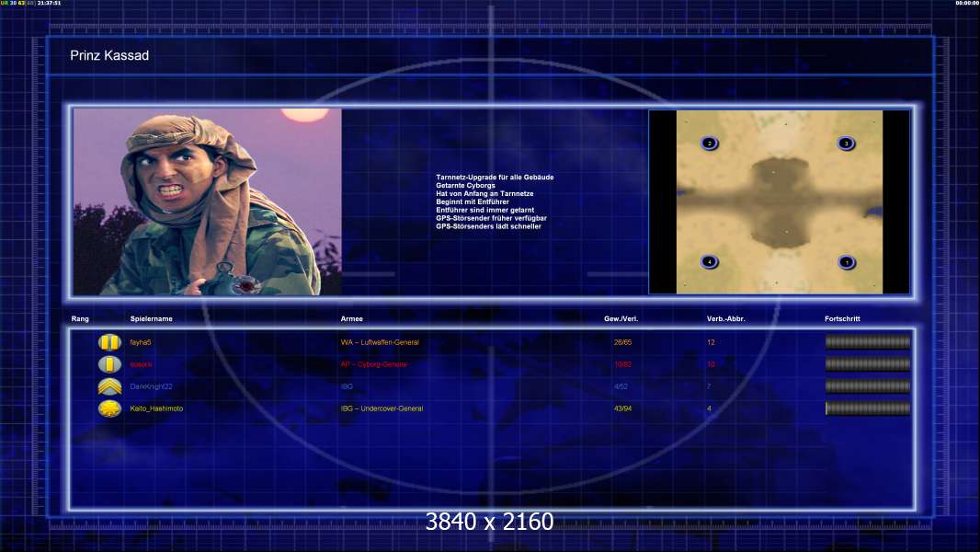
Task: Select start position 1 on the map
Action: (847, 262)
